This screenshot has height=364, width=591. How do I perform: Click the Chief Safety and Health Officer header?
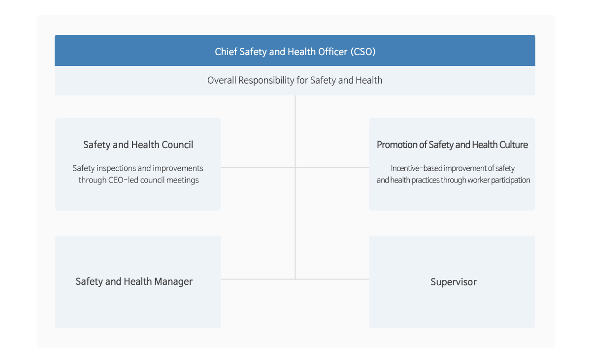[295, 51]
